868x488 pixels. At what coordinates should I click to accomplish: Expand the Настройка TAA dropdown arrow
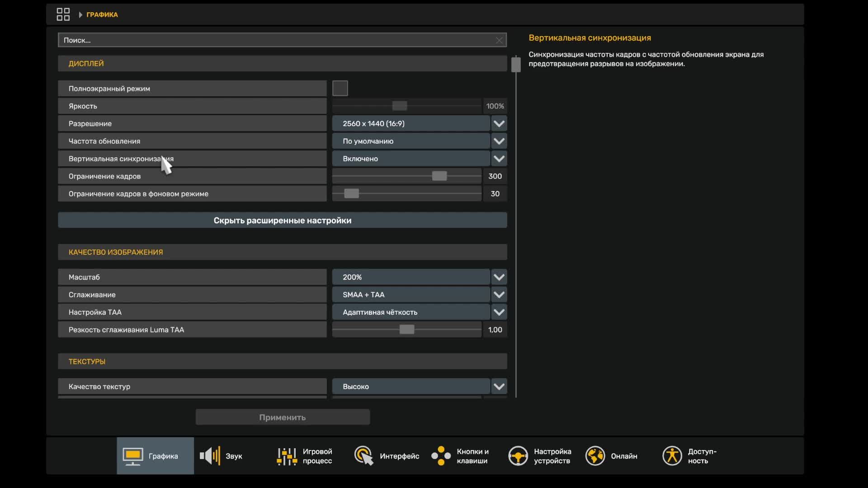pyautogui.click(x=499, y=312)
